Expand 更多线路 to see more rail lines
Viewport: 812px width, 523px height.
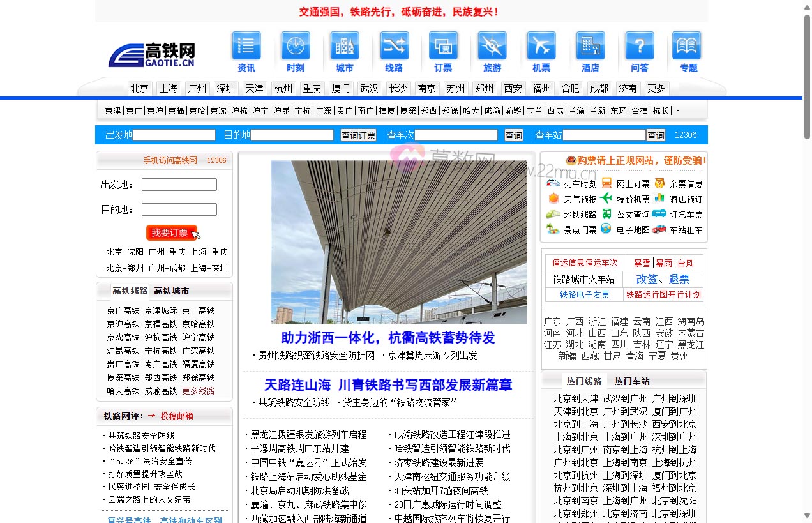[x=198, y=391]
